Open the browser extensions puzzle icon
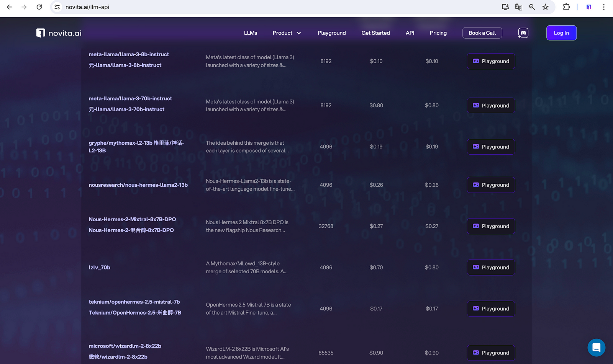This screenshot has height=364, width=613. click(x=566, y=7)
